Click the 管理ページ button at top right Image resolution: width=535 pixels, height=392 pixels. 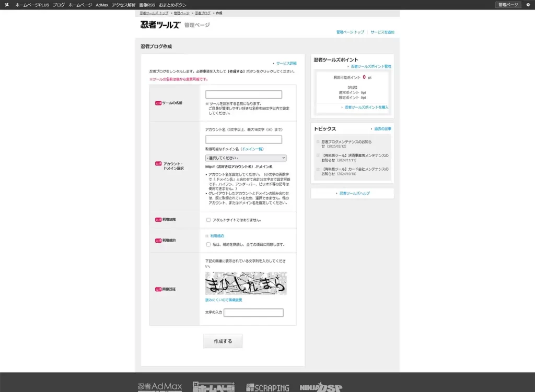click(x=508, y=5)
